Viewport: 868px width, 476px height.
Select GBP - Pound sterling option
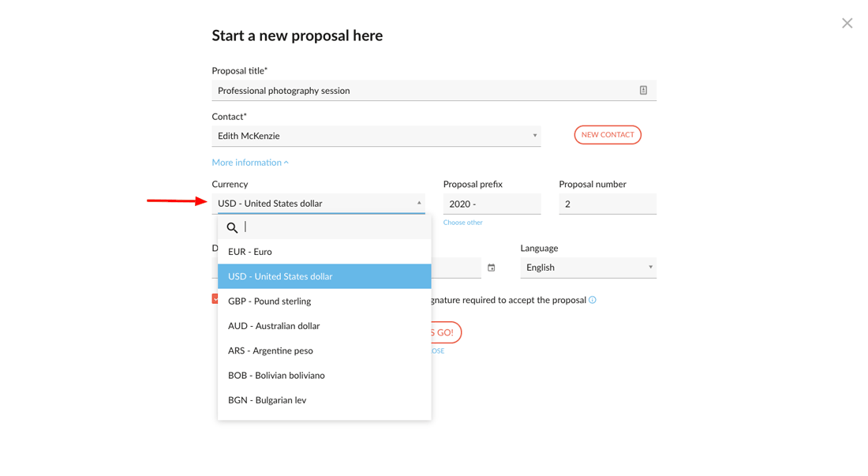(324, 301)
